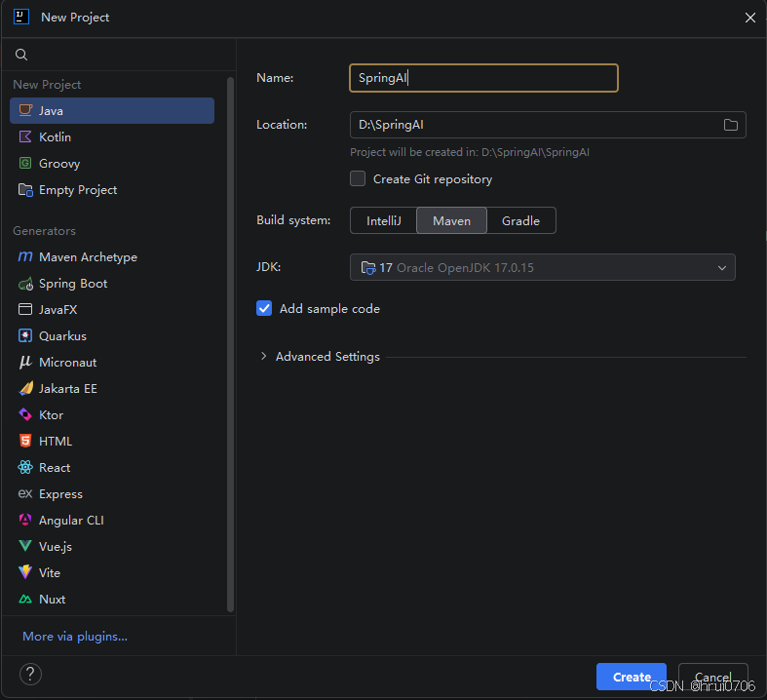Browse for location using folder icon
The height and width of the screenshot is (700, 767).
[x=730, y=125]
